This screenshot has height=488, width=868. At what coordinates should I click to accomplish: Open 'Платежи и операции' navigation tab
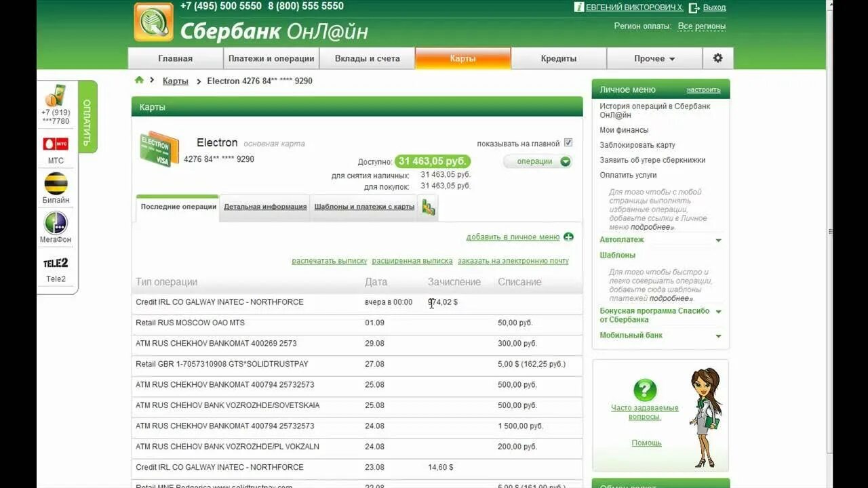click(271, 58)
